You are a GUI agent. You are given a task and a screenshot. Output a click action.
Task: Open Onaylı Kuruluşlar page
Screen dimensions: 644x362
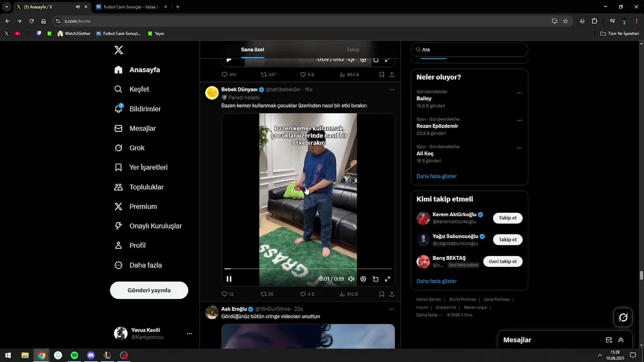(148, 226)
